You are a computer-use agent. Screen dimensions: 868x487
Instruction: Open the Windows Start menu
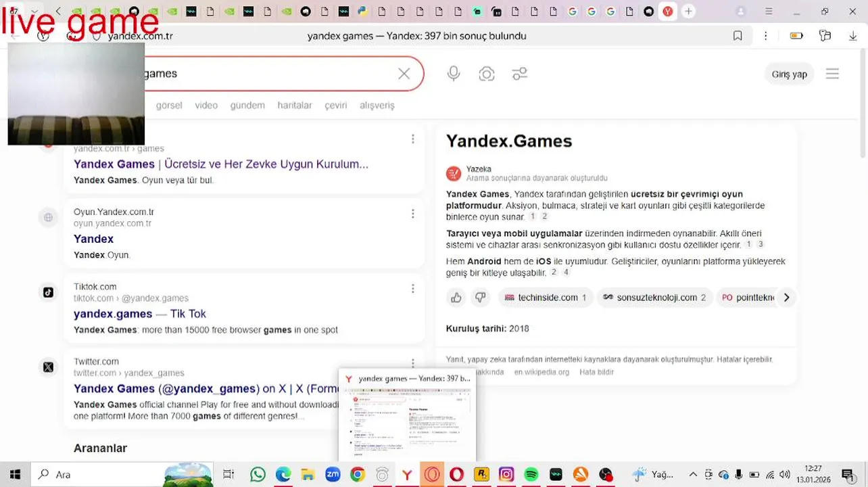pyautogui.click(x=15, y=475)
